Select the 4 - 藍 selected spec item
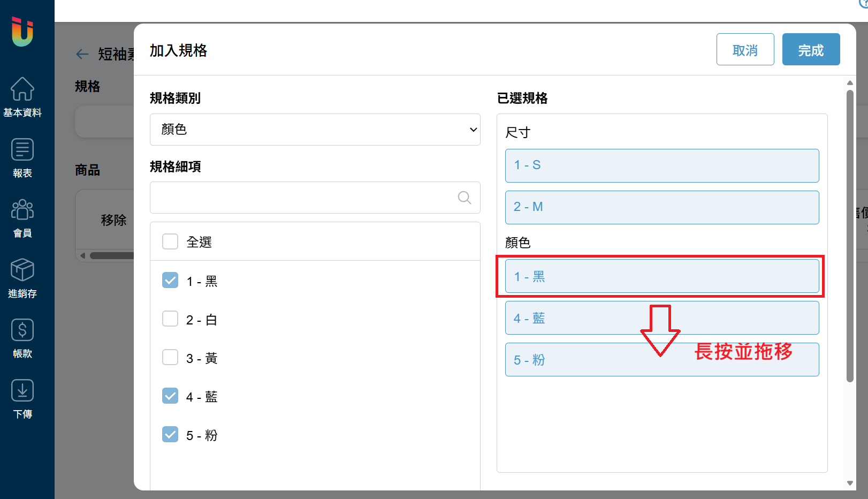This screenshot has height=499, width=868. 662,318
